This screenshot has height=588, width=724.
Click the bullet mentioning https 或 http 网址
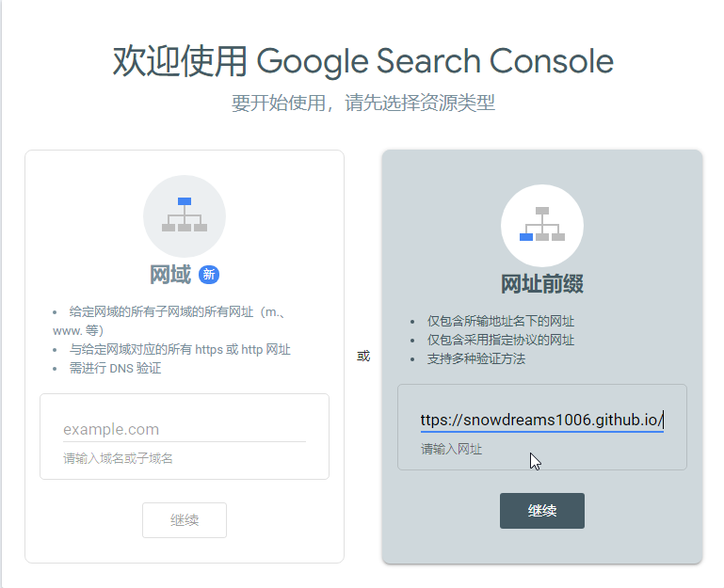pos(179,350)
